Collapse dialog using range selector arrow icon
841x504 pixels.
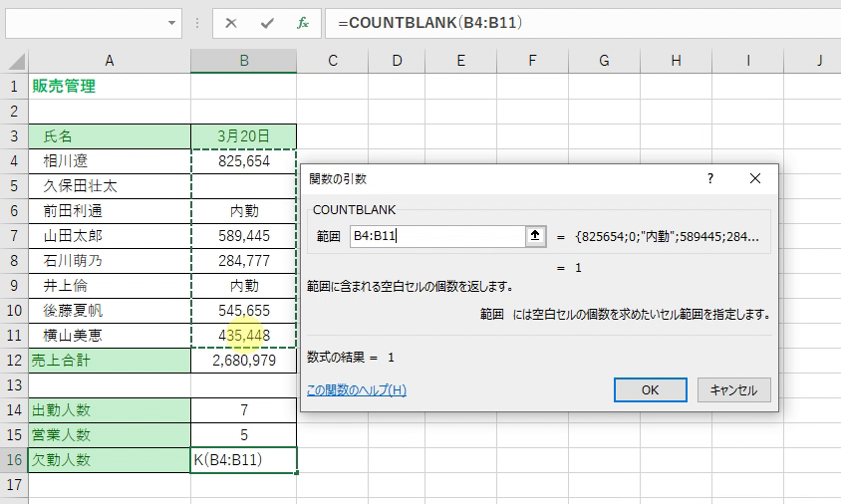point(535,236)
